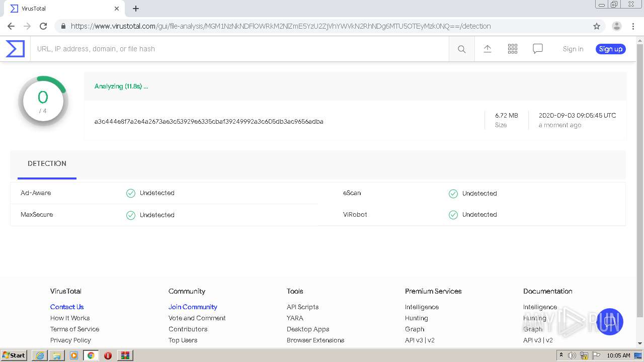The width and height of the screenshot is (644, 362).
Task: Click the ViRobot undetected check icon
Action: [x=453, y=215]
